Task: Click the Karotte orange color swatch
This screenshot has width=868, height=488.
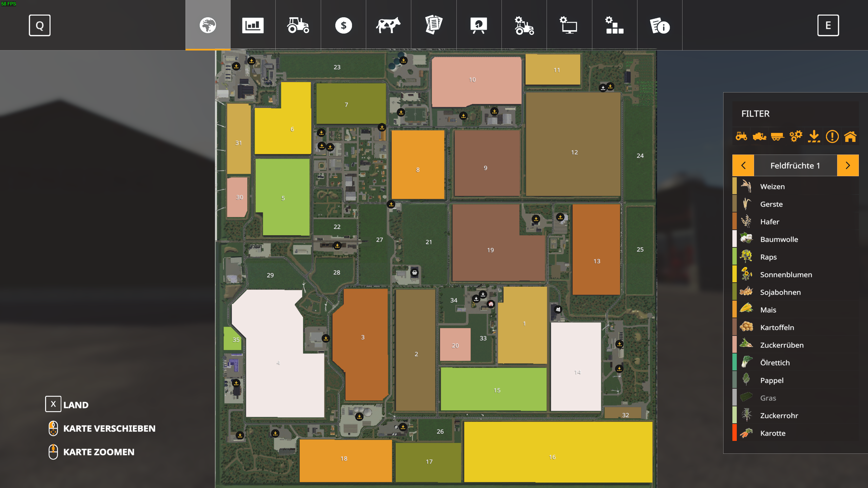Action: point(734,433)
